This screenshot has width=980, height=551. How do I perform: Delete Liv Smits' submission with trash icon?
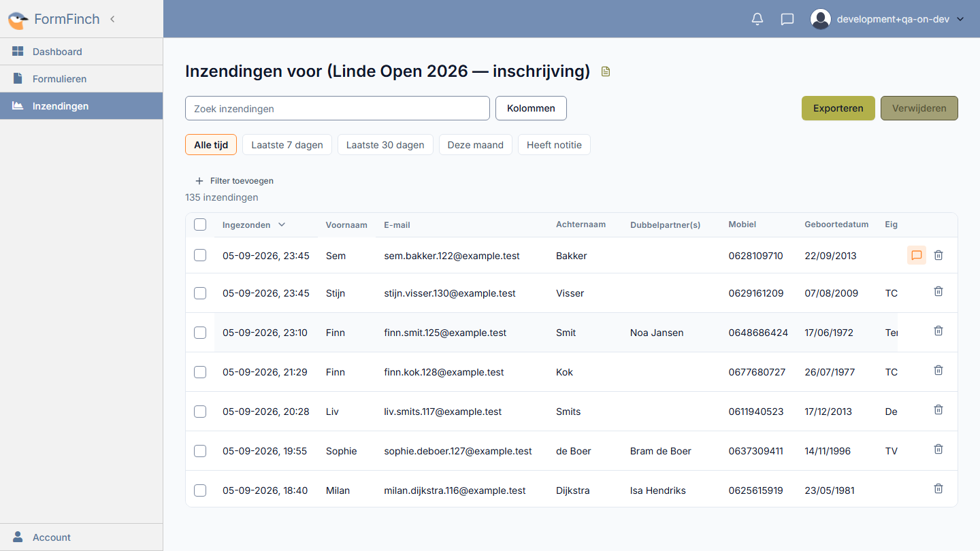click(x=938, y=410)
